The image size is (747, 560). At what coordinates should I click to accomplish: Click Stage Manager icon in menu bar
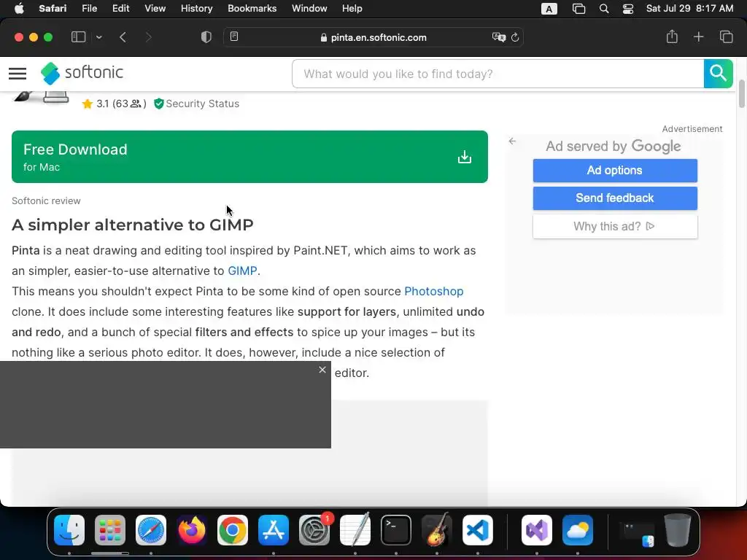click(578, 9)
